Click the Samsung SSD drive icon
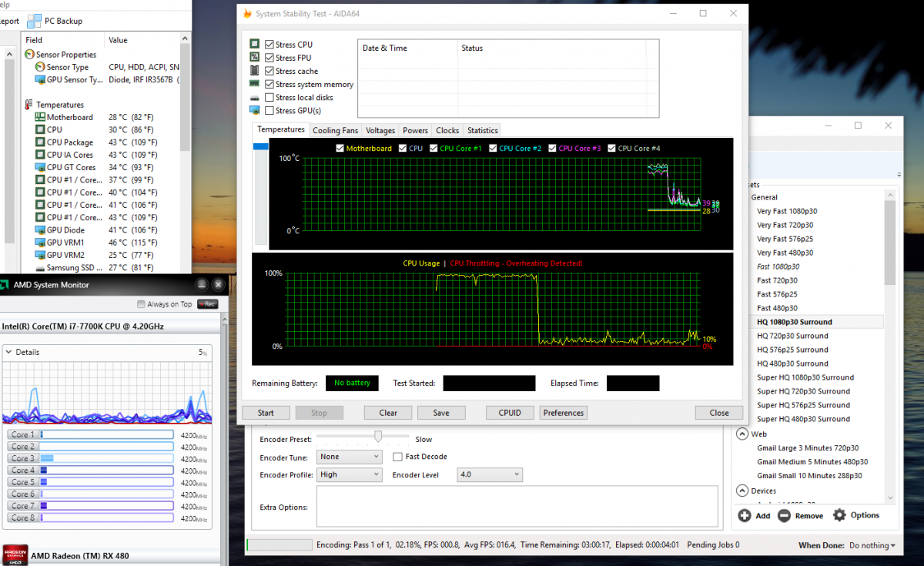The image size is (924, 566). 40,268
